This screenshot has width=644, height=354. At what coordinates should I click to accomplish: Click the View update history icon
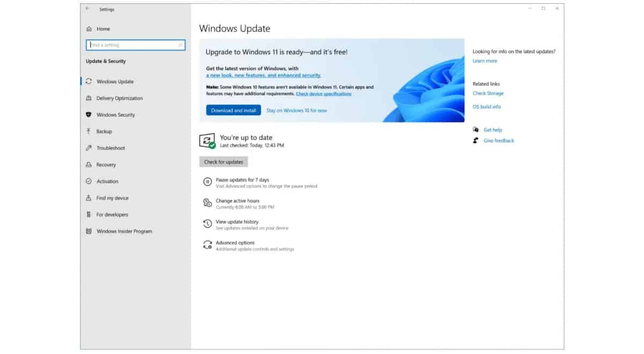[207, 224]
